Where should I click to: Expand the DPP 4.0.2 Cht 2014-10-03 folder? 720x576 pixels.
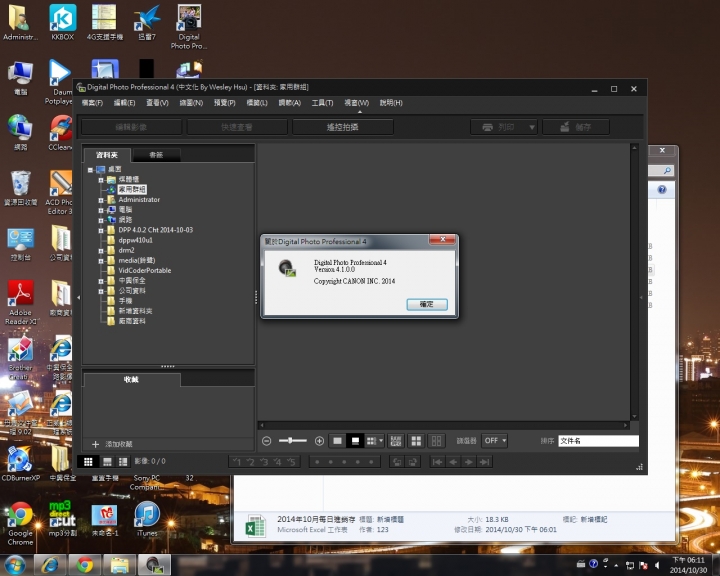pos(101,230)
